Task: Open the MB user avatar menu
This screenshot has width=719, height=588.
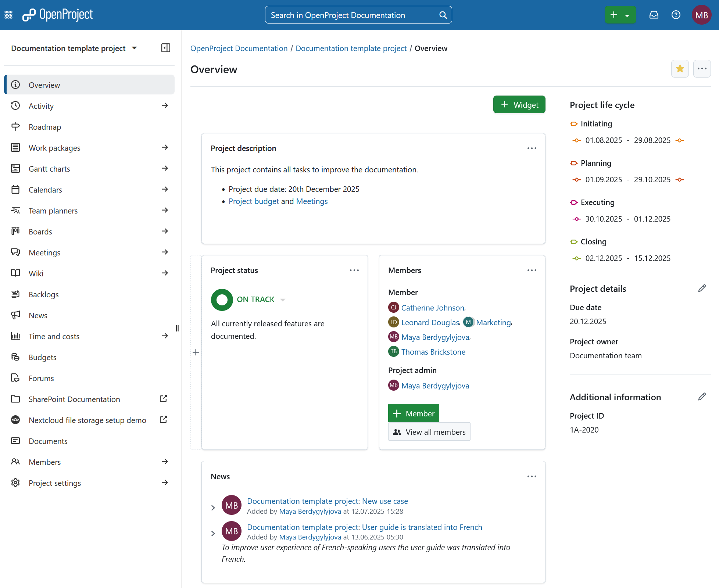Action: (701, 15)
